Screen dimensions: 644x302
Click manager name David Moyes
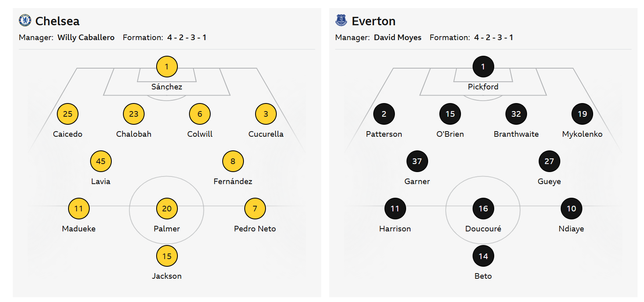point(397,37)
